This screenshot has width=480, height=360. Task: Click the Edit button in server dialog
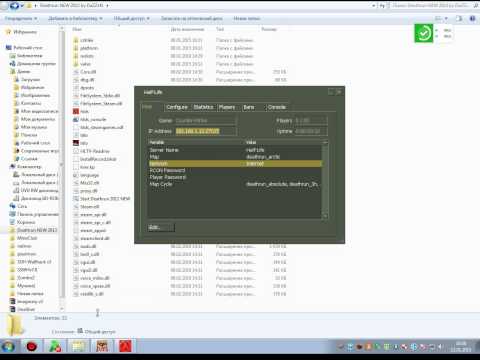(x=161, y=228)
